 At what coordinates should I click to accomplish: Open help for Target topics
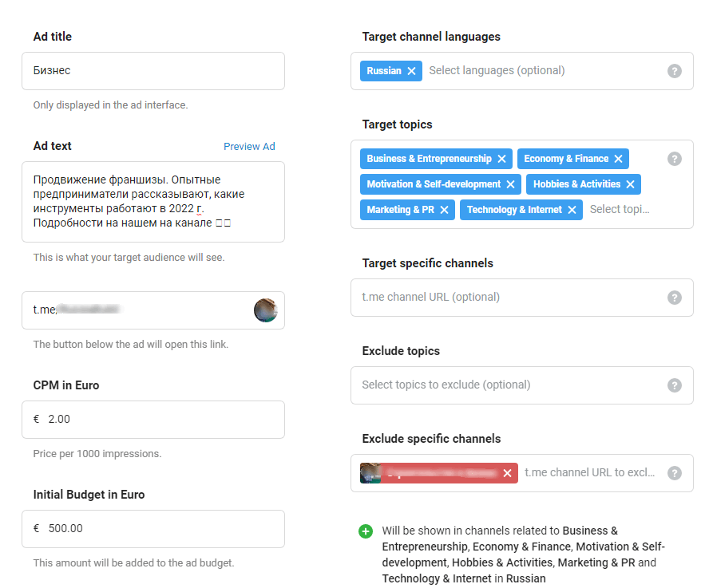(675, 159)
